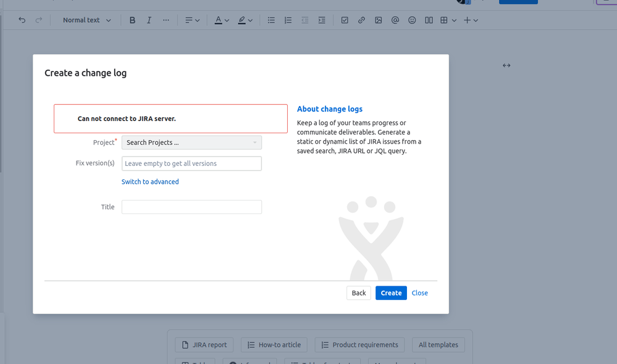Select the How-to article template
The height and width of the screenshot is (364, 617).
pos(274,345)
